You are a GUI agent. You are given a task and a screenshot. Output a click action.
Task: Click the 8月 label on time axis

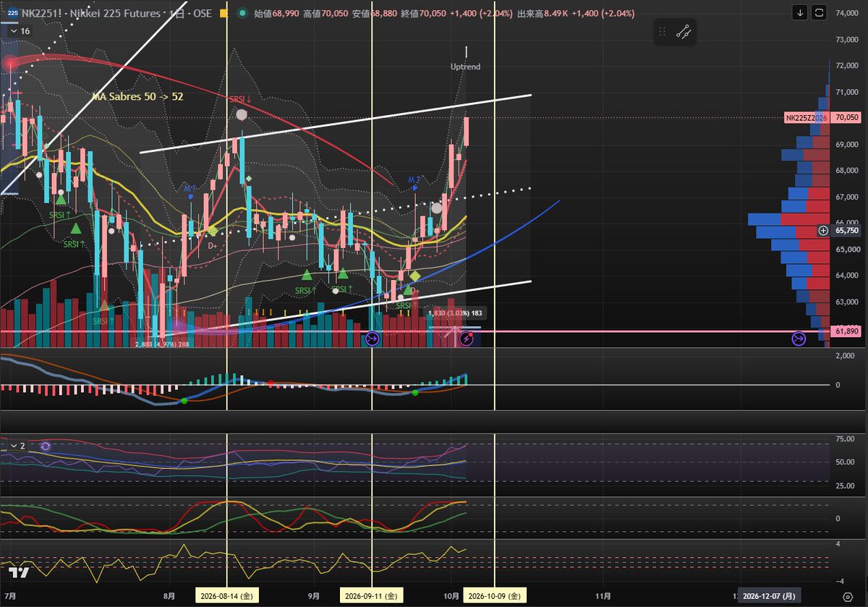point(170,597)
